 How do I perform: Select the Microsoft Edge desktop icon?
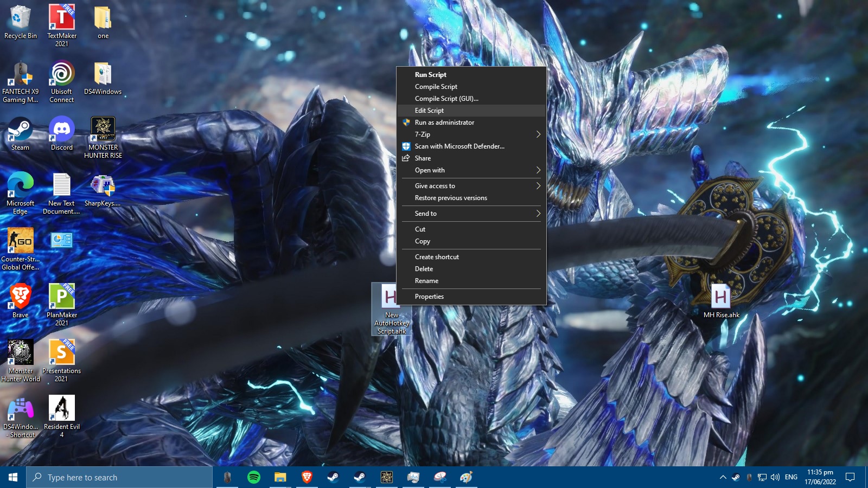coord(21,194)
